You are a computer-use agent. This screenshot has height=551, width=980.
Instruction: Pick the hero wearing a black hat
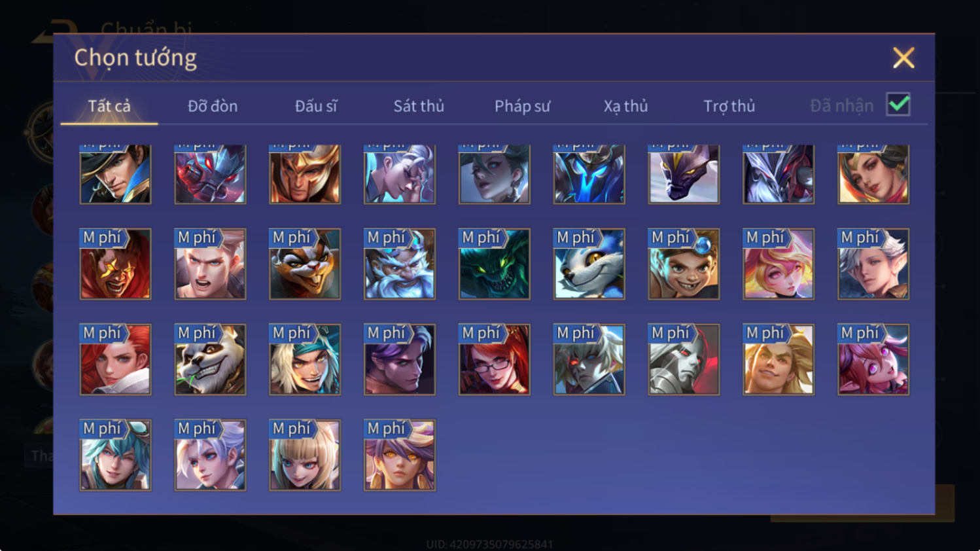[115, 174]
